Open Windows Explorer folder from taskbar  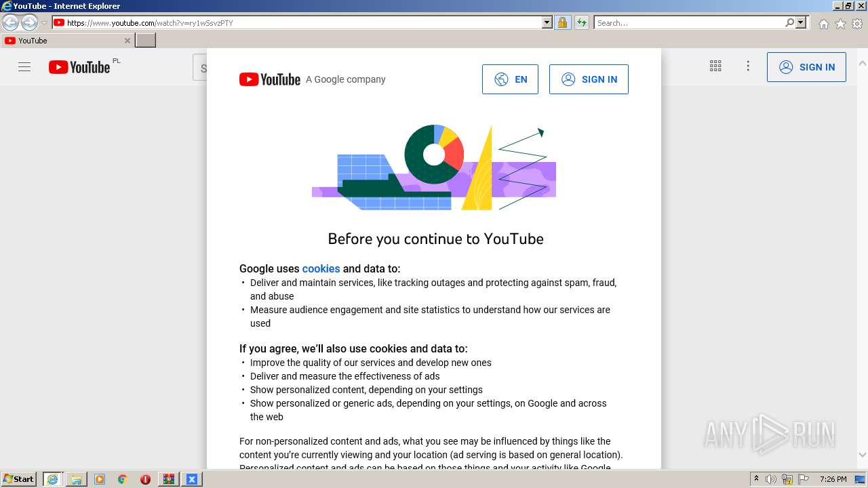[x=77, y=479]
